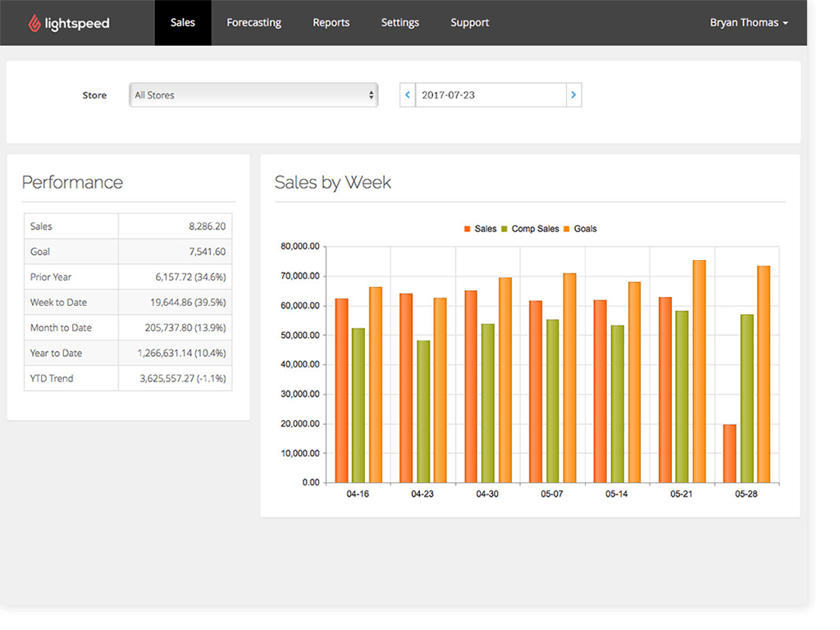
Task: Click the YTD Trend row label
Action: (x=52, y=378)
